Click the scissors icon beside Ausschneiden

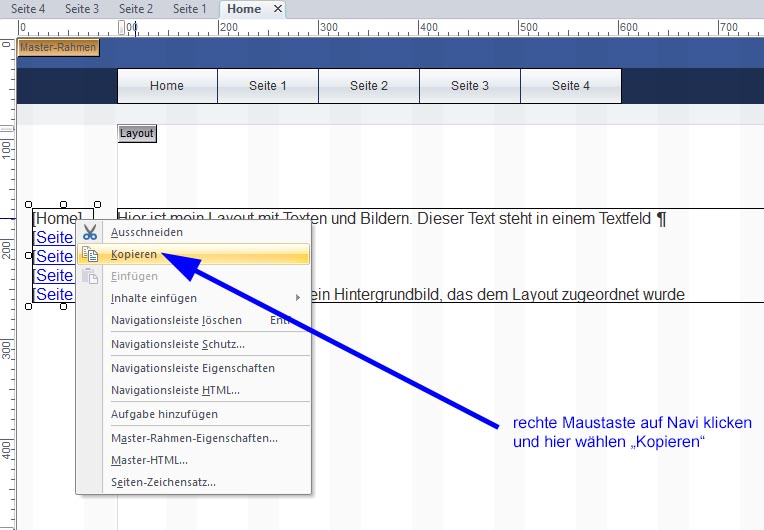[x=91, y=233]
